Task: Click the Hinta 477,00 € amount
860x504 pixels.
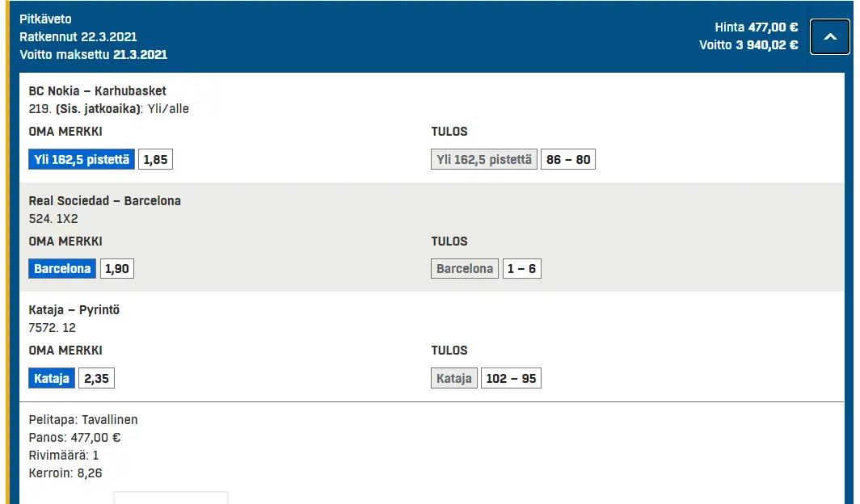Action: 757,27
